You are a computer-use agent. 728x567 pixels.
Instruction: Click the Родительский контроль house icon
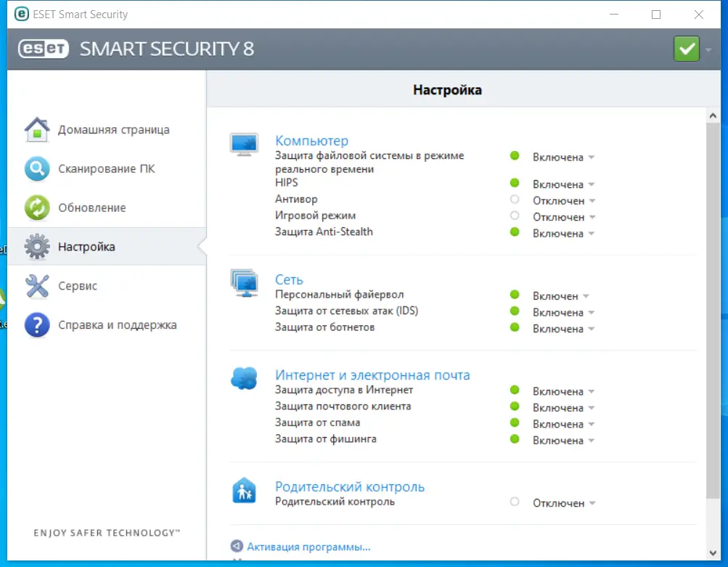(x=244, y=490)
